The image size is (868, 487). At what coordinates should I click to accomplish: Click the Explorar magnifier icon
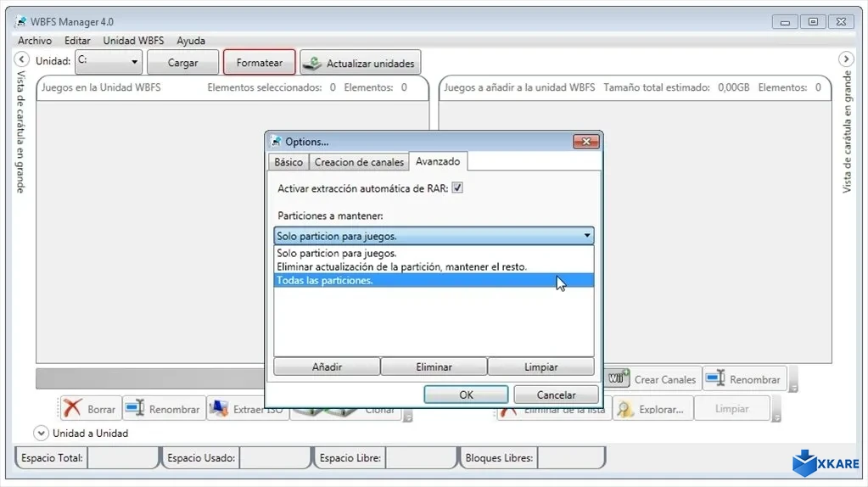point(625,409)
